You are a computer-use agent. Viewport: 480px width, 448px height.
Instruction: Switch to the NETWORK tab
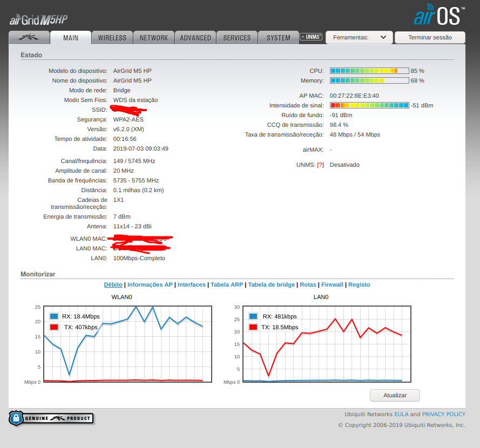coord(154,38)
